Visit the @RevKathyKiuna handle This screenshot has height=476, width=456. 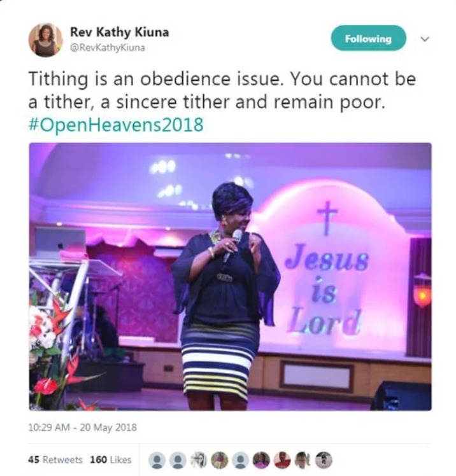tap(108, 48)
